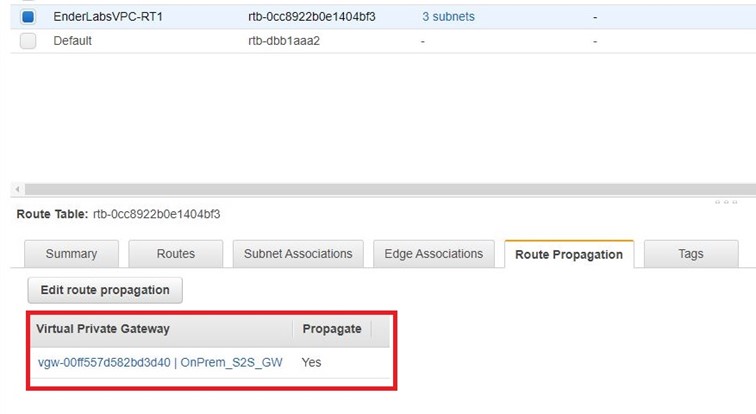756x414 pixels.
Task: Select the Route Propagation tab
Action: pos(568,254)
